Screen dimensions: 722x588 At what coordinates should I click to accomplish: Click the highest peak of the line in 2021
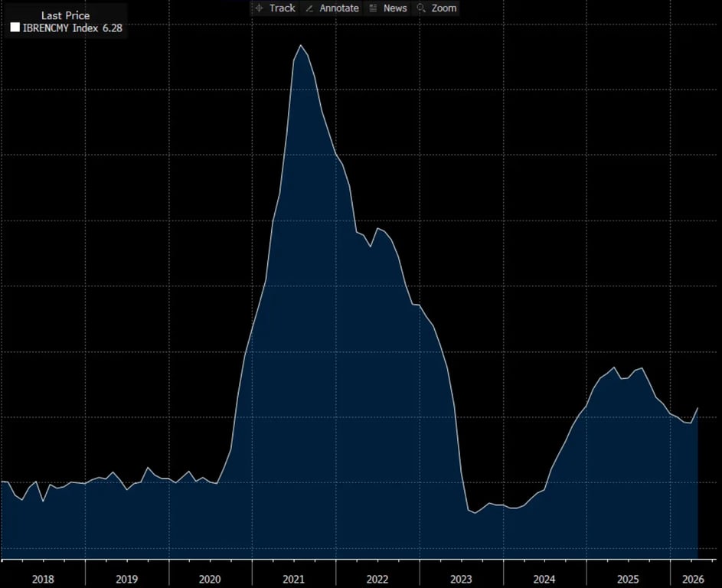(301, 45)
